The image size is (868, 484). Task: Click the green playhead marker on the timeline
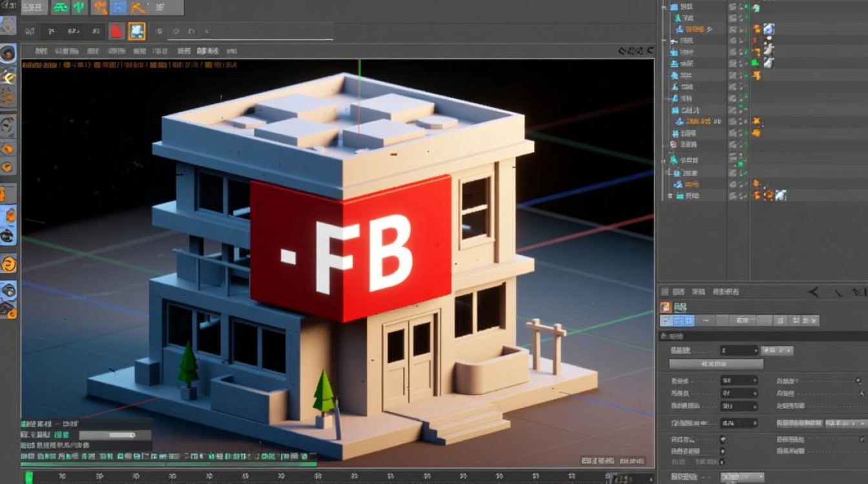[x=28, y=477]
